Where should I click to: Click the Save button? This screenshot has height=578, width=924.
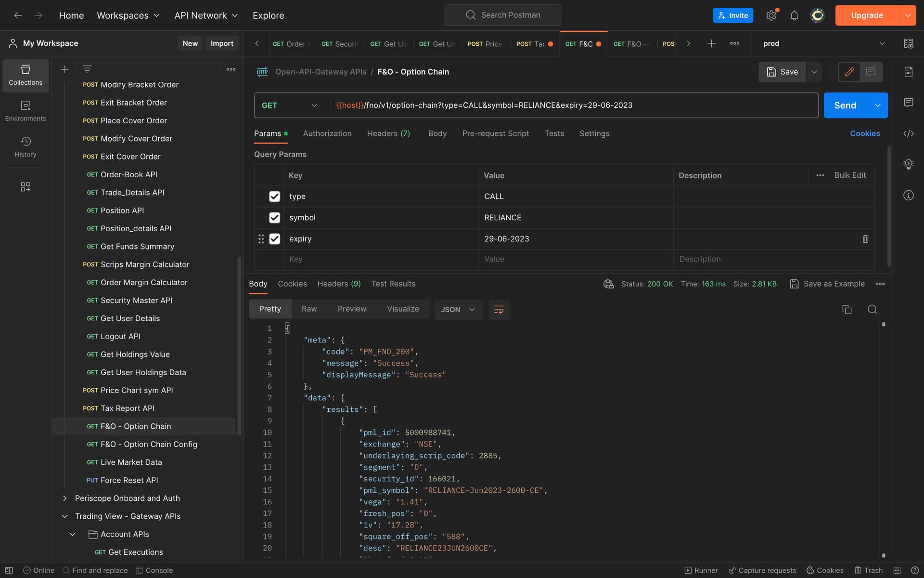[782, 72]
